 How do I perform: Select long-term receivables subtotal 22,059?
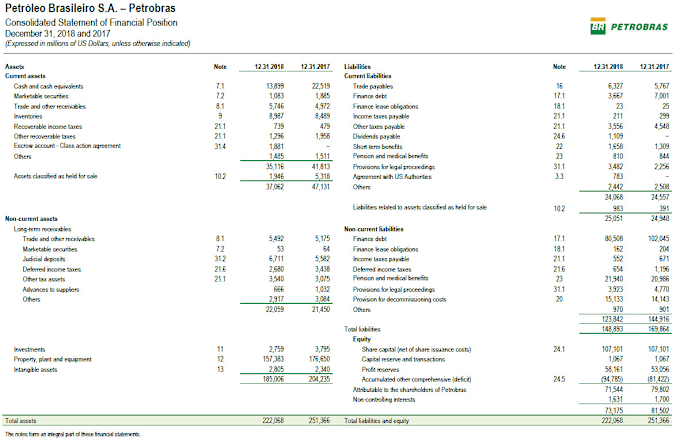(x=275, y=310)
